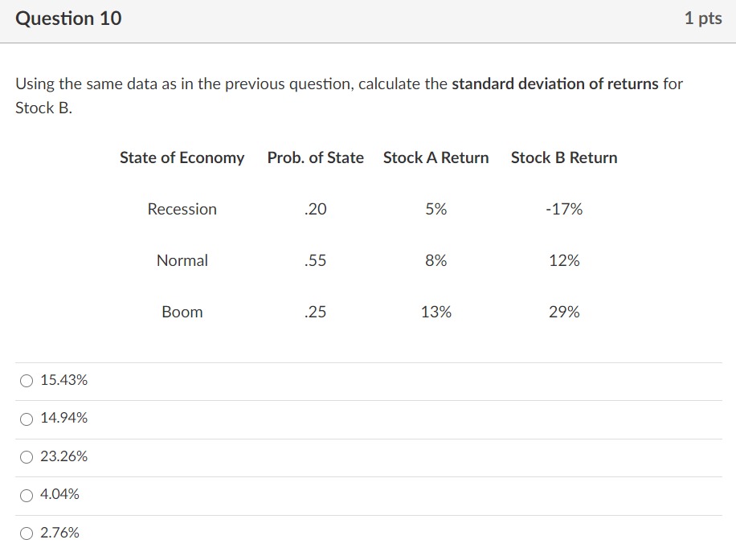
Task: Click the Stock B Return column header
Action: 563,158
